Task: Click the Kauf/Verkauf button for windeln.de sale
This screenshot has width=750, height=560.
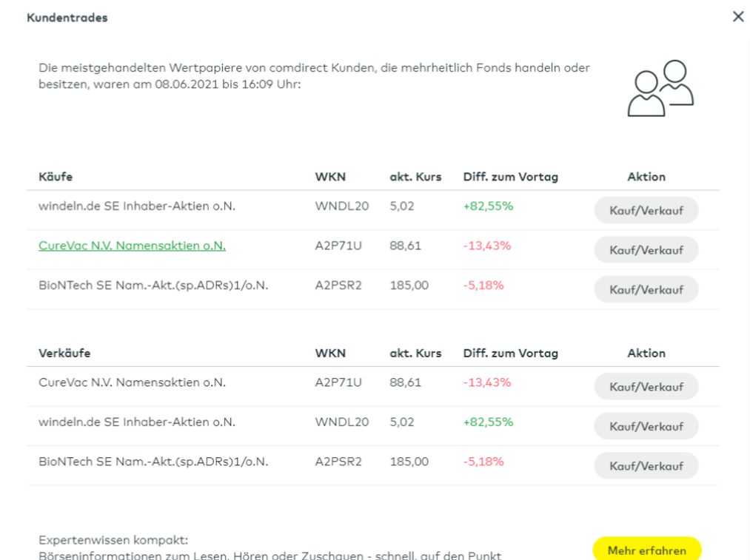Action: [646, 426]
